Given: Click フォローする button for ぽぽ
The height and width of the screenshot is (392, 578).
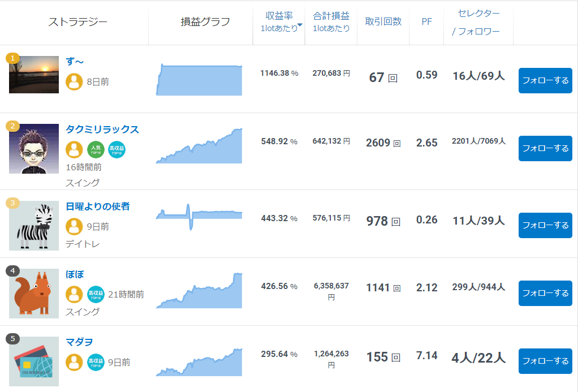Looking at the screenshot, I should pyautogui.click(x=545, y=293).
